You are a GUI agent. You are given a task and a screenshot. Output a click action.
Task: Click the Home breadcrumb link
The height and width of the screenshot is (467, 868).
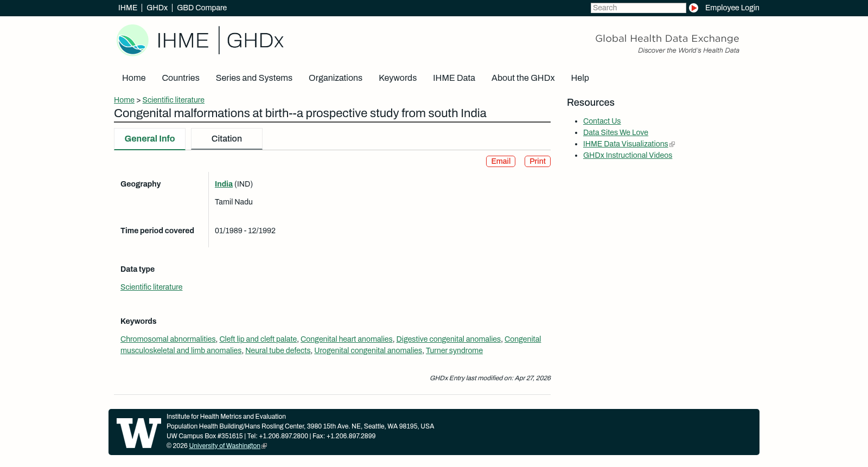pos(124,100)
